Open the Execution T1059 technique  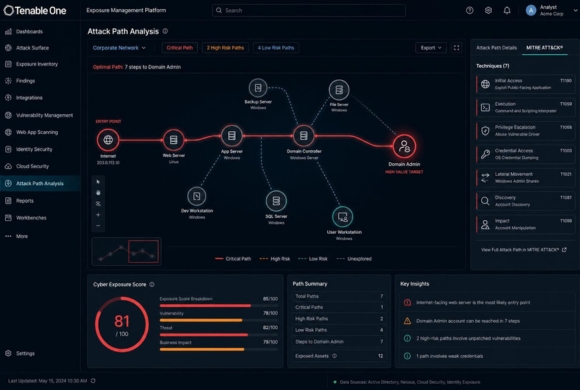[525, 107]
